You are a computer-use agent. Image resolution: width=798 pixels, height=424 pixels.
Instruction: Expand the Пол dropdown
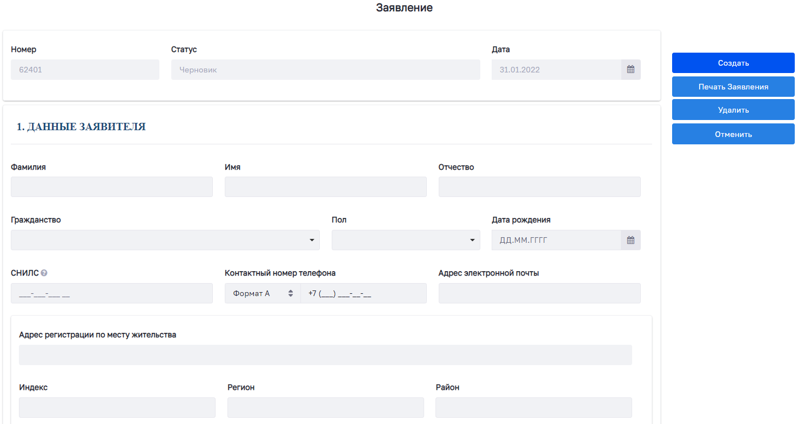click(405, 240)
